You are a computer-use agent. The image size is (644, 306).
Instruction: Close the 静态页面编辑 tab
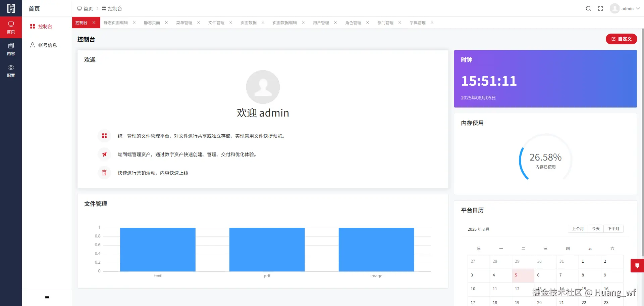134,23
